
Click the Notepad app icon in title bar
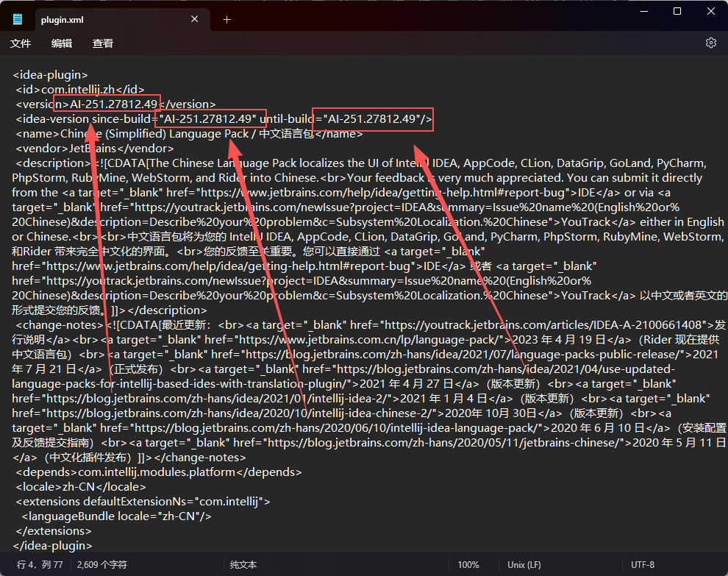pos(18,19)
